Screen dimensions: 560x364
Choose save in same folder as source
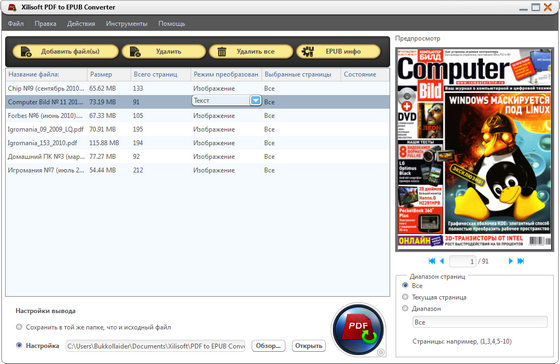(x=19, y=327)
